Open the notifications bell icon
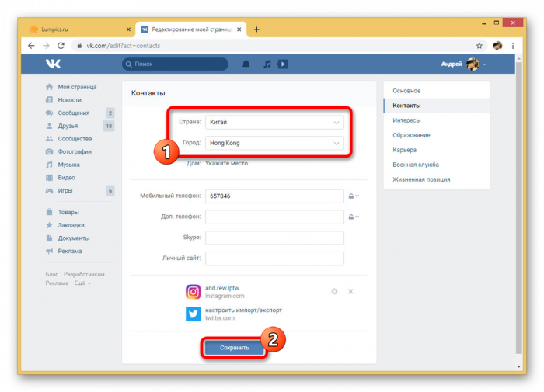The height and width of the screenshot is (392, 544). tap(246, 64)
